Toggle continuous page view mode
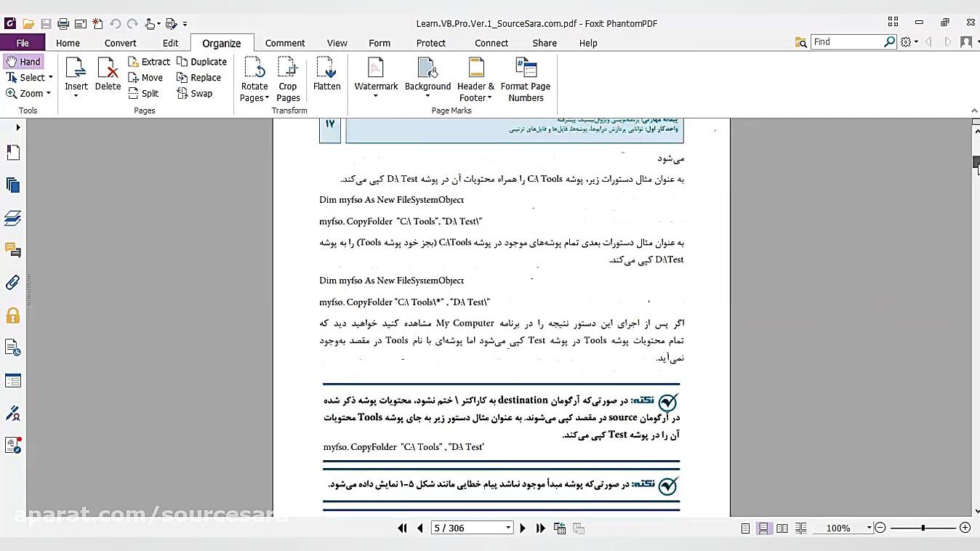 [763, 528]
